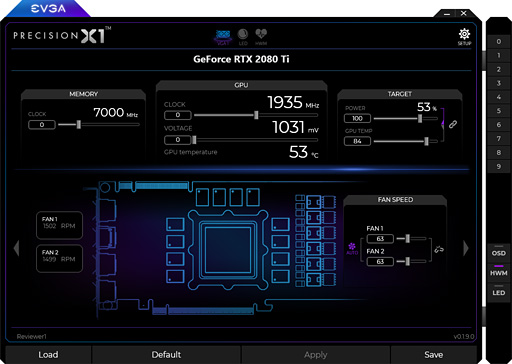This screenshot has height=364, width=512.
Task: Click the Fan 1 RPM readout box
Action: 59,225
